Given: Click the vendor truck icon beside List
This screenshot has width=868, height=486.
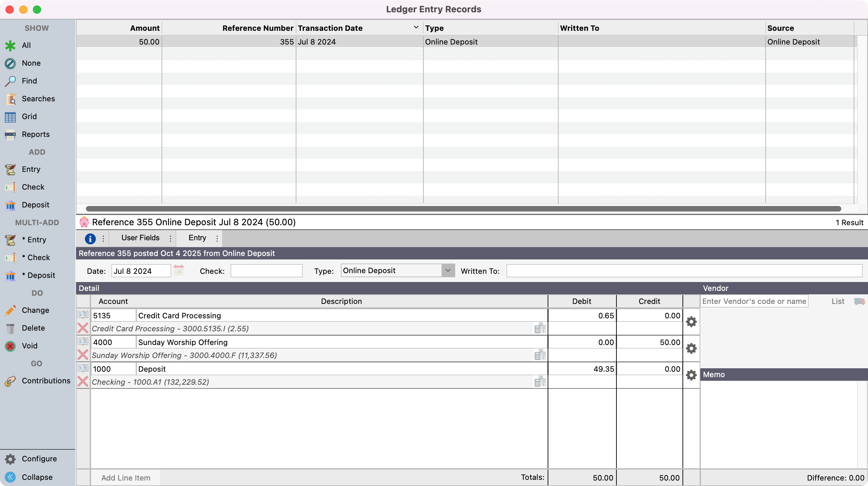Looking at the screenshot, I should (859, 301).
